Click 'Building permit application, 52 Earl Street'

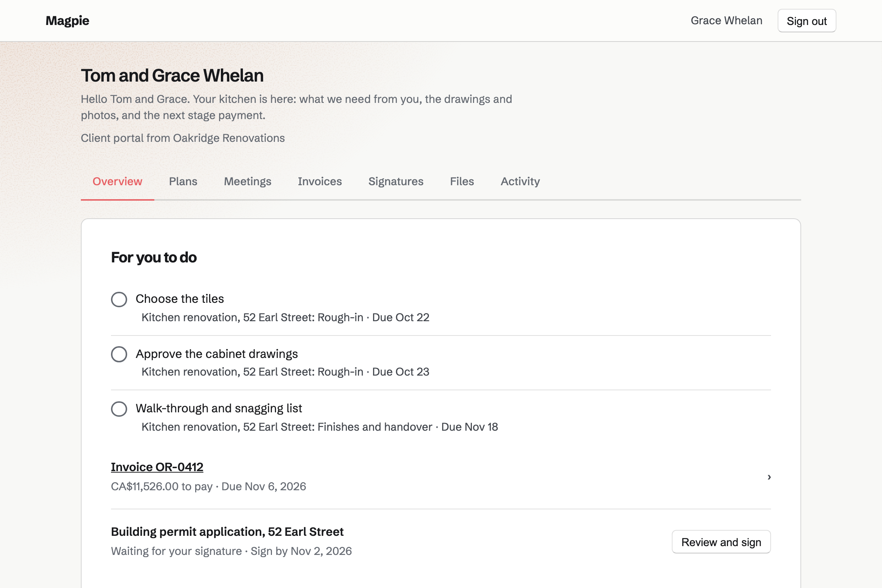(227, 532)
